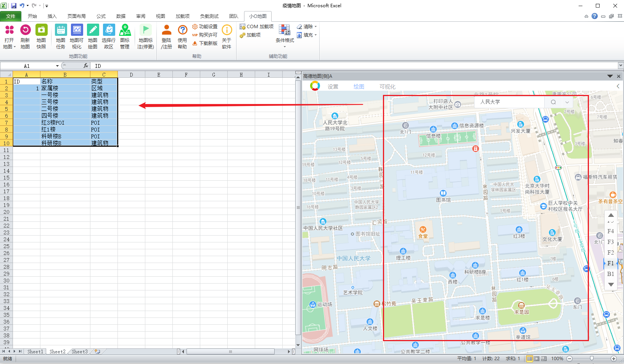Open 绘图 drawing in the map panel
Viewport: 624px width, 364px height.
(x=359, y=87)
